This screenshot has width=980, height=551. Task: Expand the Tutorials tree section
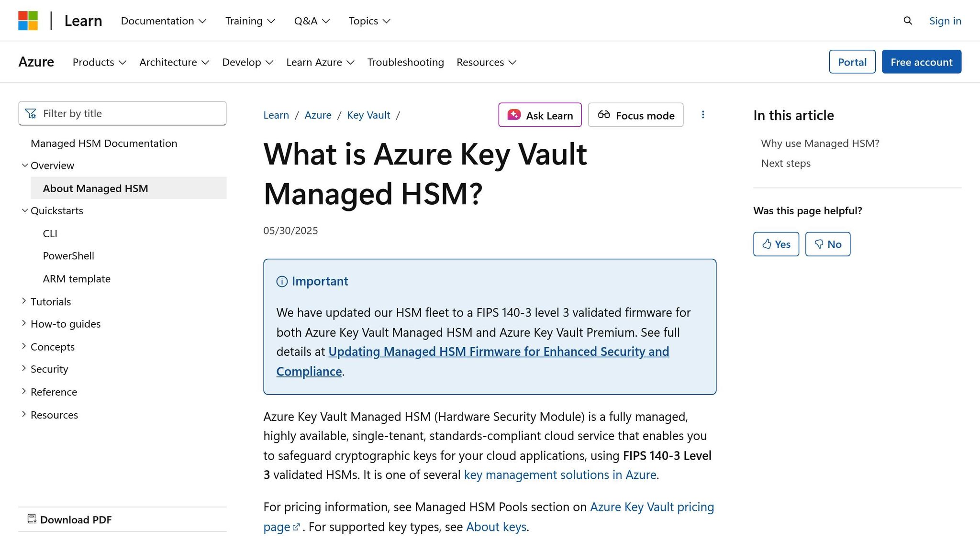coord(24,301)
